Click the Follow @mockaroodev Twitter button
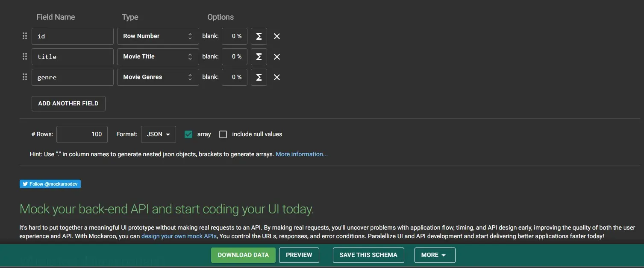 tap(50, 184)
